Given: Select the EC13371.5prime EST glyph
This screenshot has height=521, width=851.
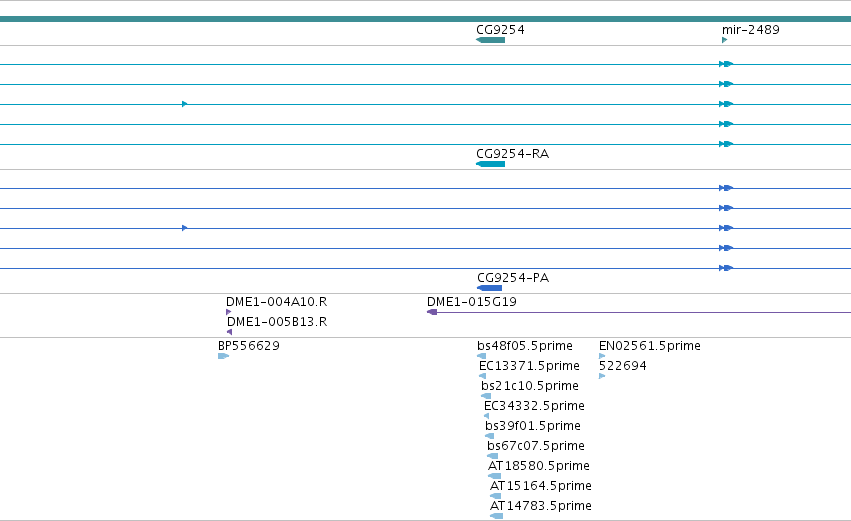Looking at the screenshot, I should click(x=482, y=376).
